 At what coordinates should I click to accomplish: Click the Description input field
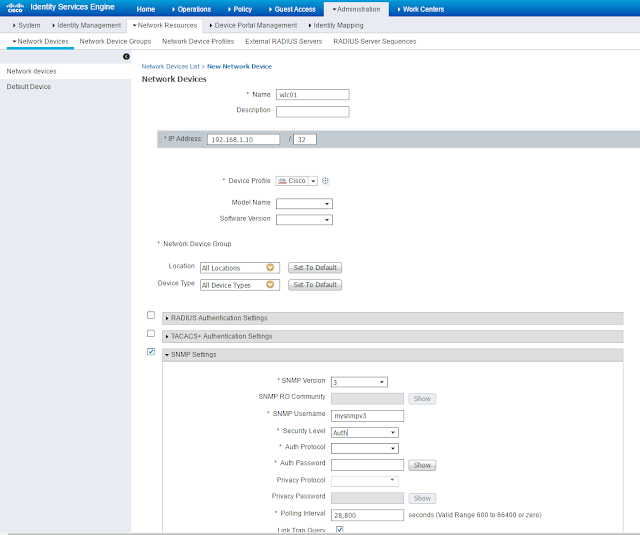tap(313, 111)
